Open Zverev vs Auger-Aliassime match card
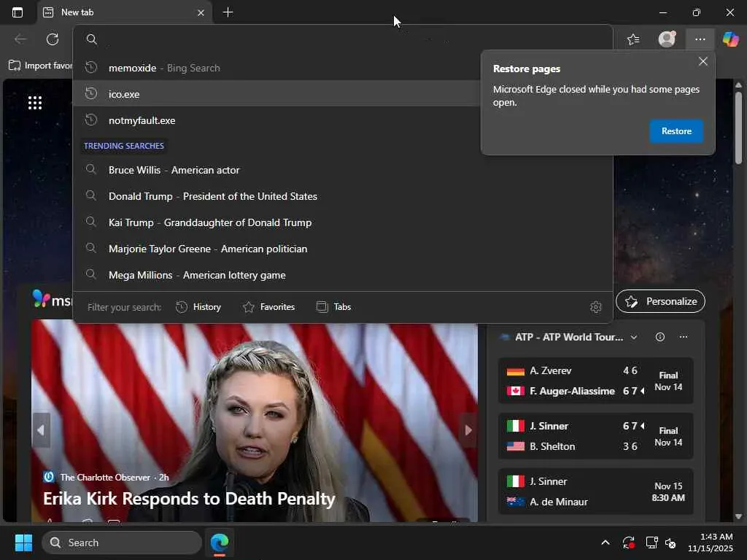The height and width of the screenshot is (560, 747). tap(595, 381)
